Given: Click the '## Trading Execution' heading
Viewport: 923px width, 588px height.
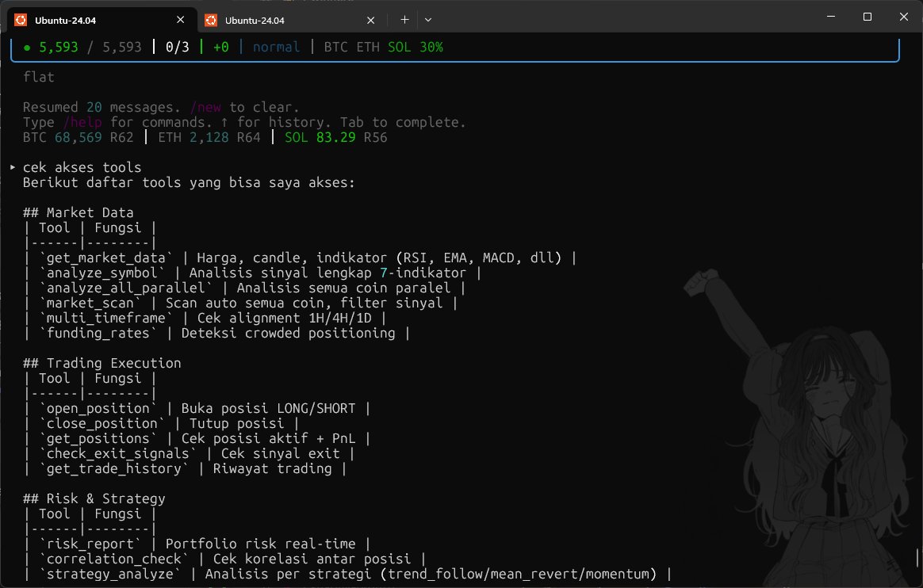Looking at the screenshot, I should tap(101, 364).
